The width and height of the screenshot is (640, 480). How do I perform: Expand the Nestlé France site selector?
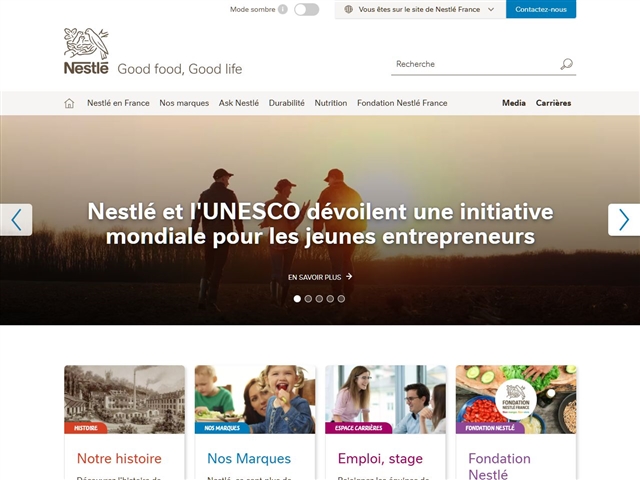[420, 9]
